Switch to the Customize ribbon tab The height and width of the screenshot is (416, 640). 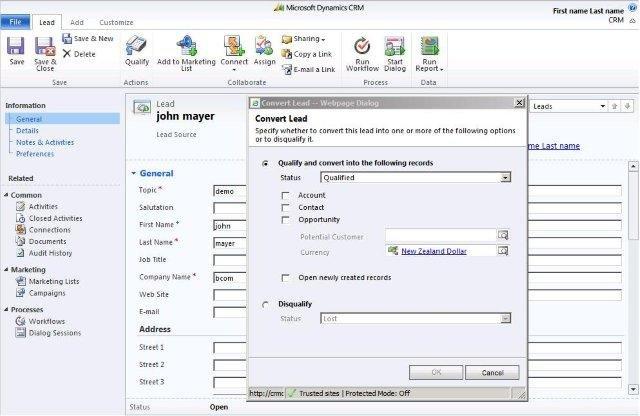tap(116, 22)
